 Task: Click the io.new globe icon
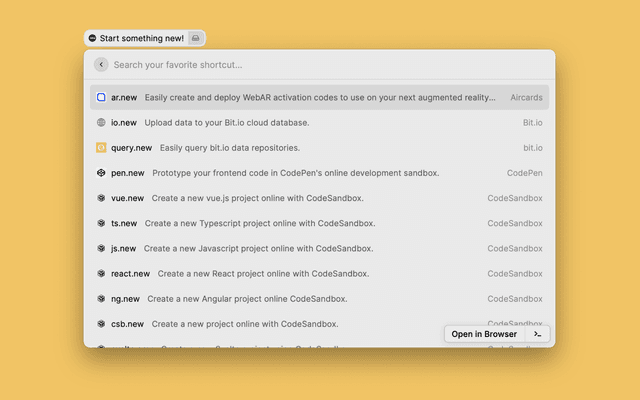[101, 122]
